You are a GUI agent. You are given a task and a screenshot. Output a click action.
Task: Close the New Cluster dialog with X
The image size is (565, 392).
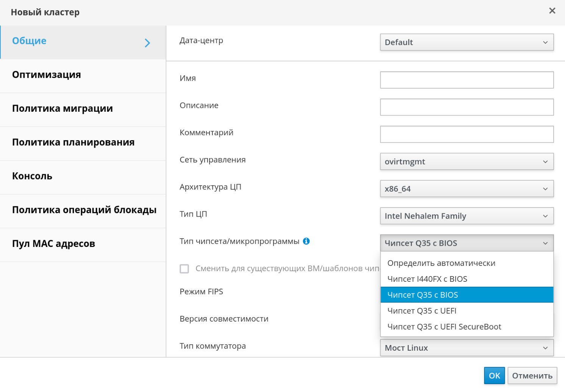552,11
